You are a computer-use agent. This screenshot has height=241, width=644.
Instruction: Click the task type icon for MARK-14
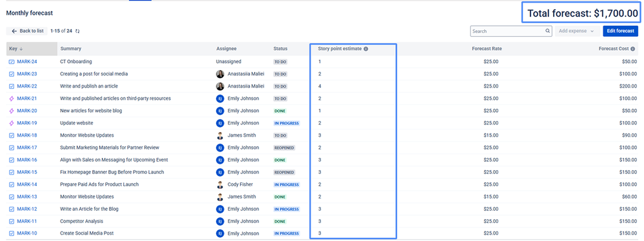click(12, 184)
